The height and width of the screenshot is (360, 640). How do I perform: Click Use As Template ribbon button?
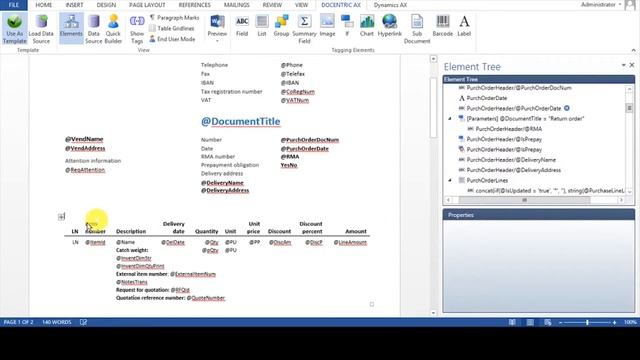[x=14, y=29]
